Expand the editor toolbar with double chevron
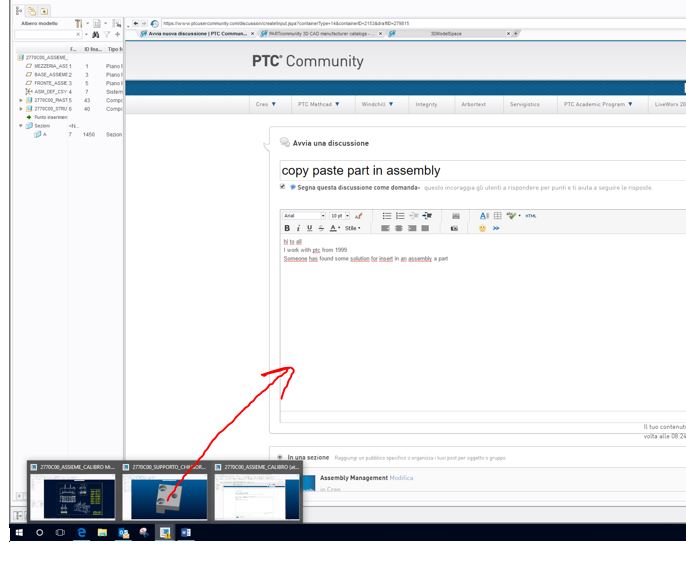Image resolution: width=686 pixels, height=565 pixels. pos(496,228)
